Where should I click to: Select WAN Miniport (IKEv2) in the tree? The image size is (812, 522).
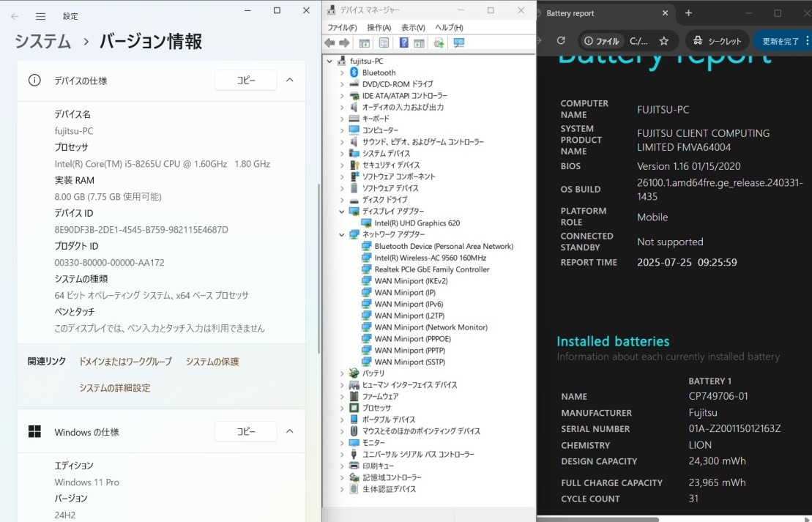click(411, 281)
